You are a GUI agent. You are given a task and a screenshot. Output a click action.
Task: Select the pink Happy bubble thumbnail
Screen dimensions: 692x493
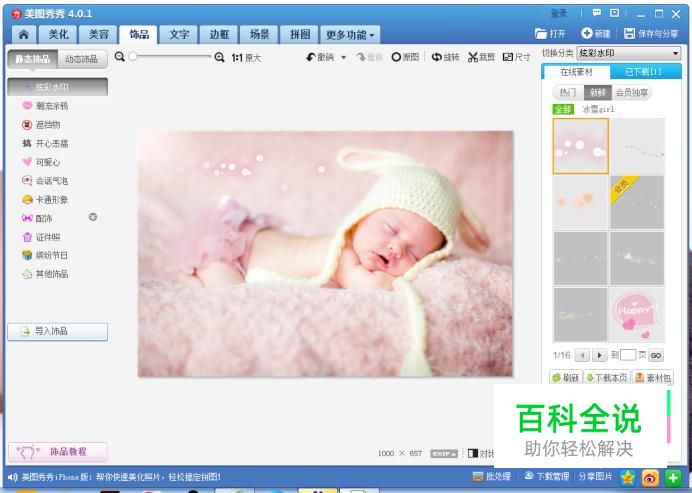[x=637, y=314]
